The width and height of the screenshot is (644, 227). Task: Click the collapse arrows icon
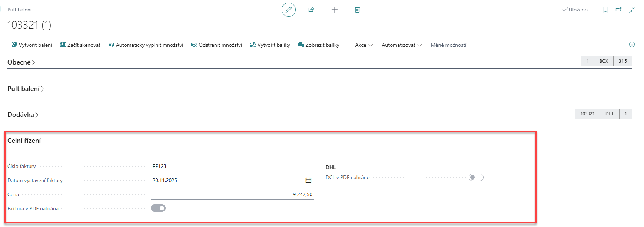coord(632,10)
